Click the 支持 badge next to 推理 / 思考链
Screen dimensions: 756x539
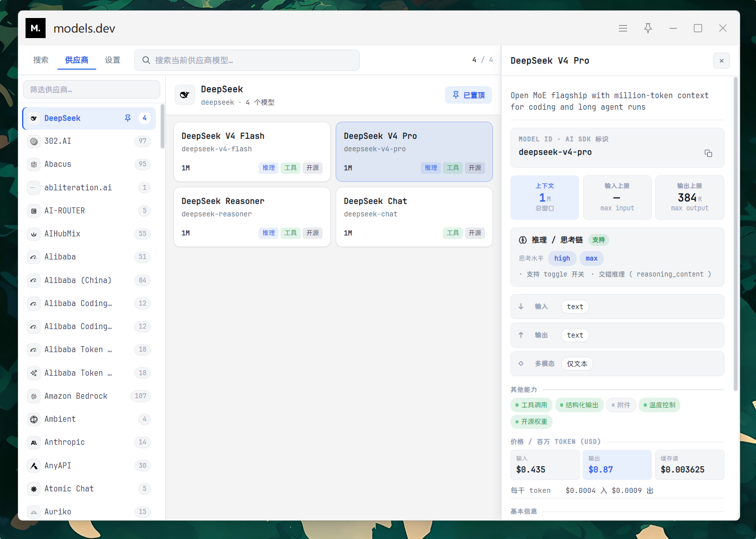[x=598, y=240]
